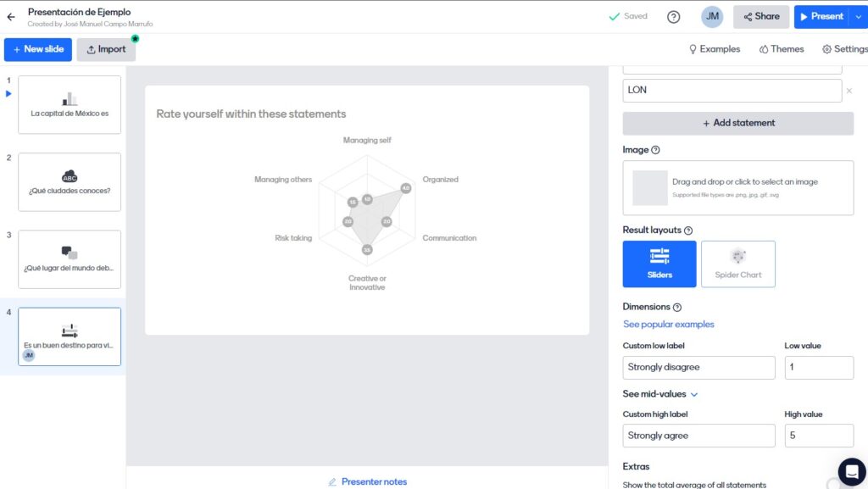Click the Image help info icon
This screenshot has height=489, width=868.
tap(655, 150)
